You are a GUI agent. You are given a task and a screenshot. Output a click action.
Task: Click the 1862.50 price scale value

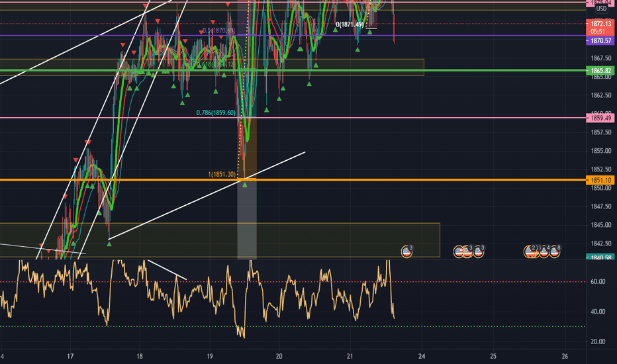601,95
